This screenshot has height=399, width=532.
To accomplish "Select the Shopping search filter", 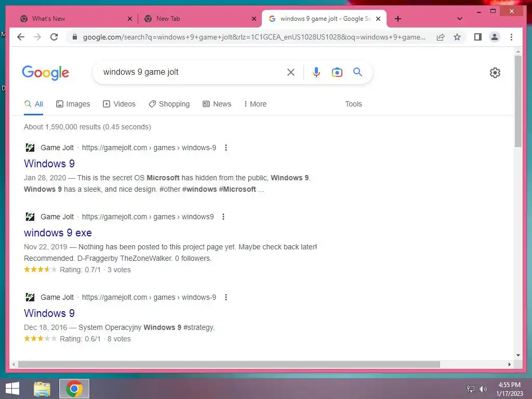I will click(169, 104).
